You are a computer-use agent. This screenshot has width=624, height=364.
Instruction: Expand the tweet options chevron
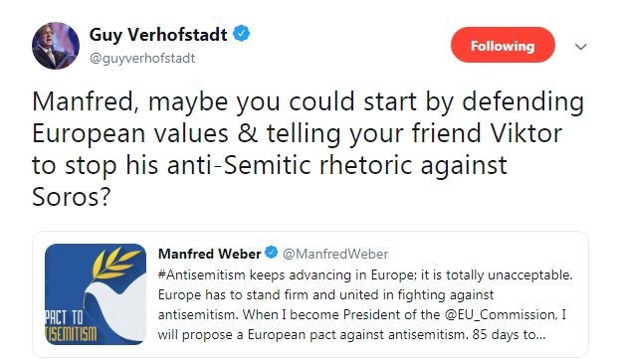point(580,47)
